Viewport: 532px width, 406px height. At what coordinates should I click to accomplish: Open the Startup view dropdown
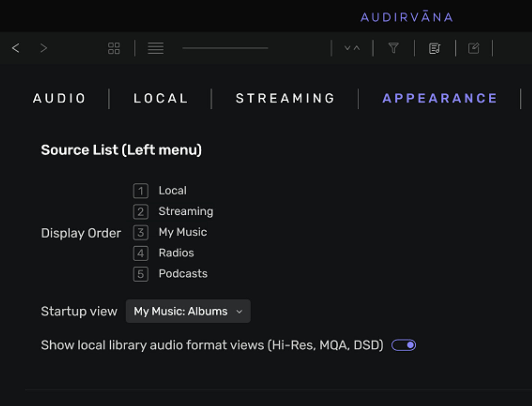188,311
